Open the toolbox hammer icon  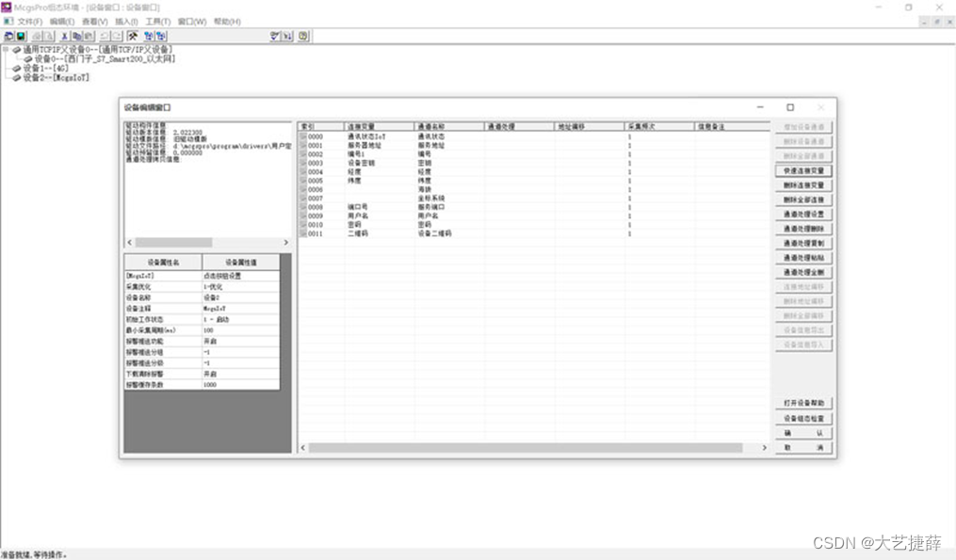click(133, 37)
